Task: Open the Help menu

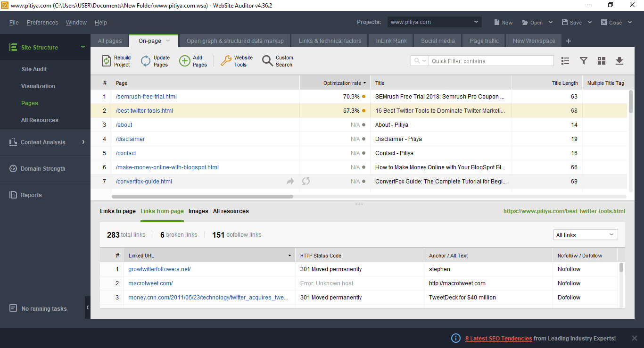Action: [101, 23]
